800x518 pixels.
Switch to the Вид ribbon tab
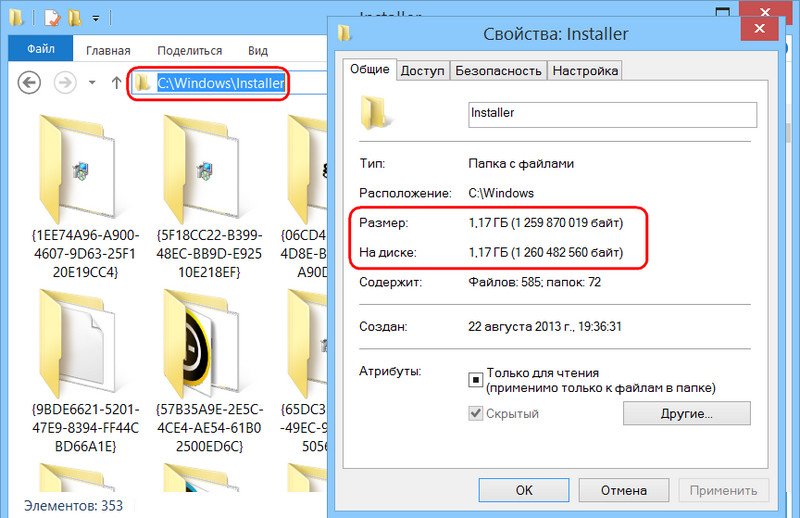coord(258,51)
